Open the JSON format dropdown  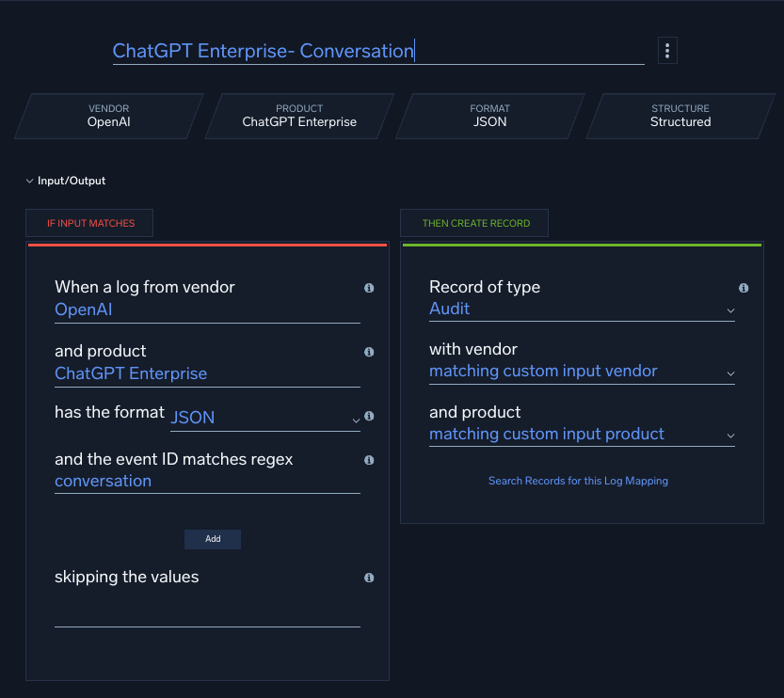(264, 418)
